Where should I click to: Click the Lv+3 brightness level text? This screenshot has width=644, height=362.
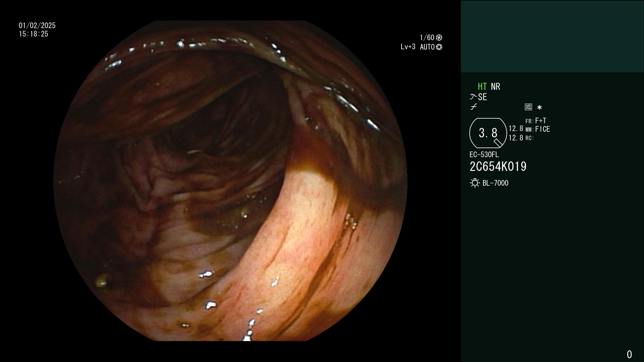point(408,47)
